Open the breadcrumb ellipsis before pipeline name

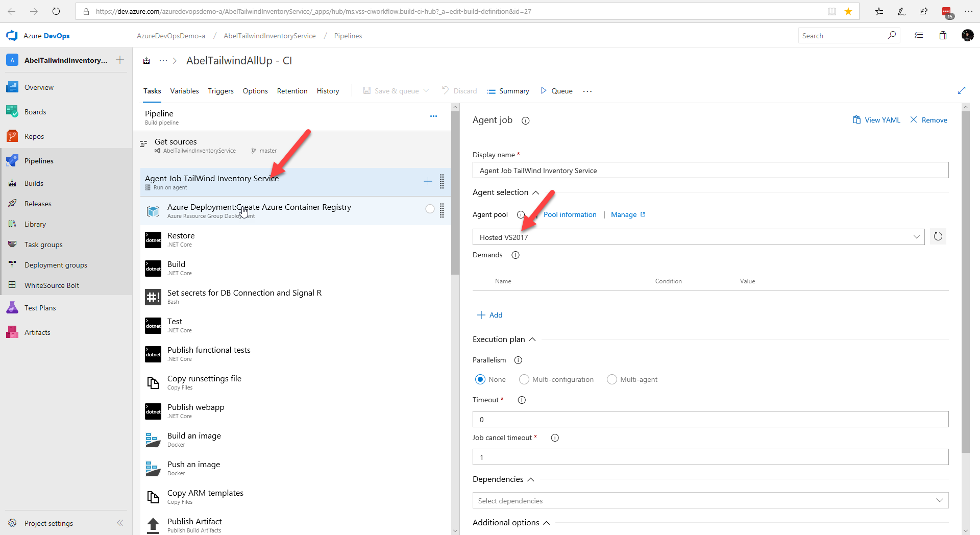point(163,61)
